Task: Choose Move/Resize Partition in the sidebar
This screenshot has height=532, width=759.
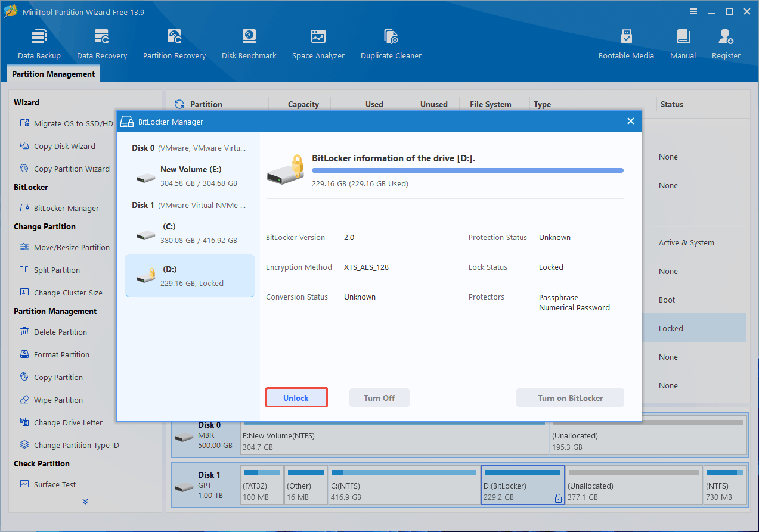Action: click(64, 247)
